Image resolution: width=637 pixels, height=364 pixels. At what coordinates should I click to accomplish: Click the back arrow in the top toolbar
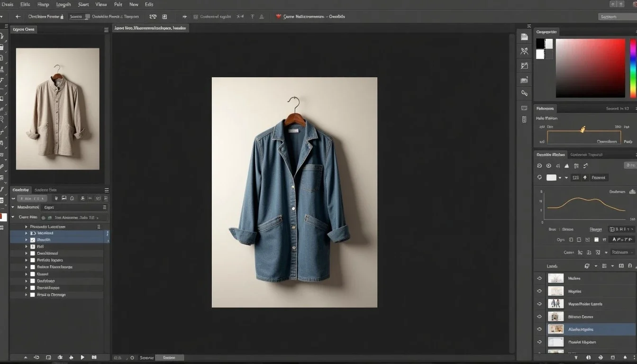coord(18,17)
